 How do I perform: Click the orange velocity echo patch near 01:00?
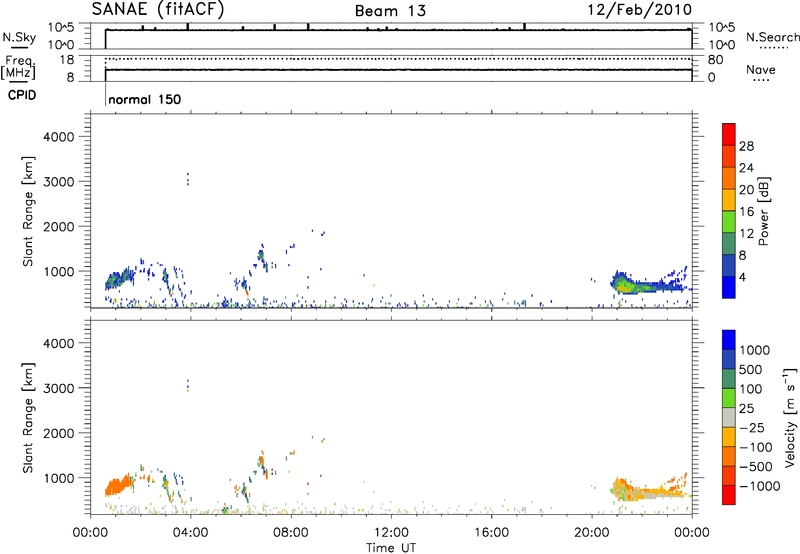point(118,485)
